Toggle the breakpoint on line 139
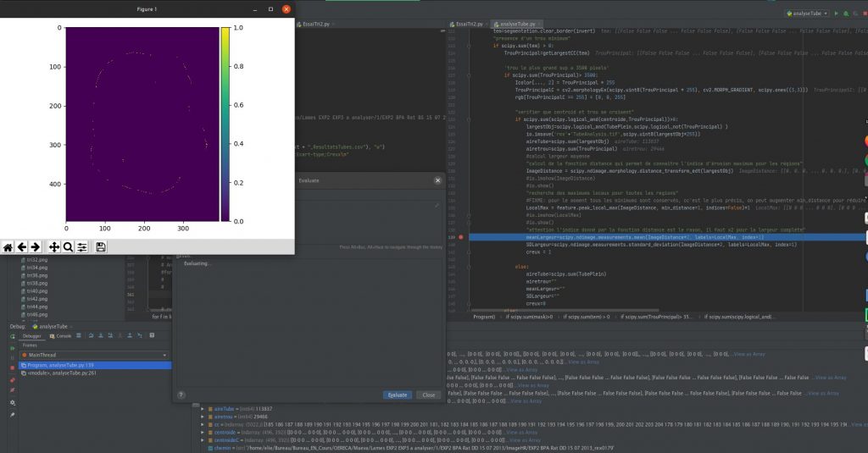 460,237
